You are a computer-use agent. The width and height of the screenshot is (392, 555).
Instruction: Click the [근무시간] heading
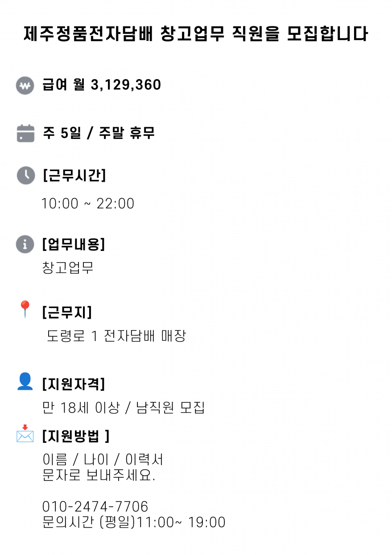[74, 175]
